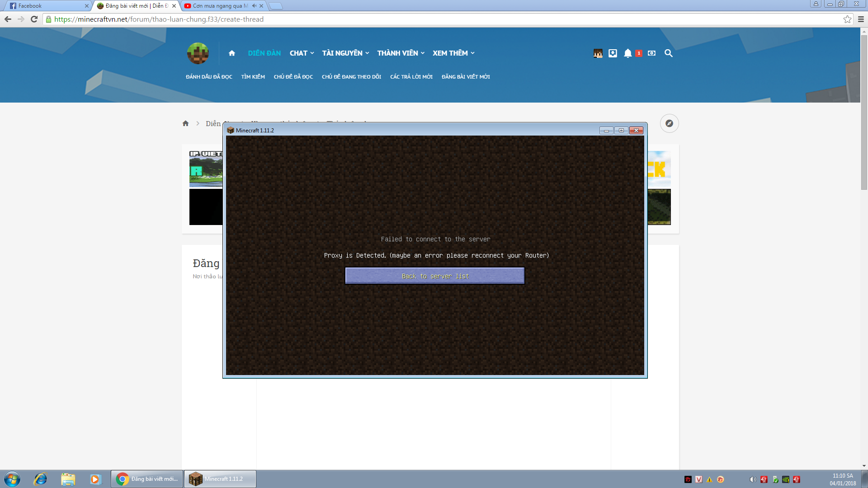Open the DIỄN ĐÀN menu item

(264, 53)
